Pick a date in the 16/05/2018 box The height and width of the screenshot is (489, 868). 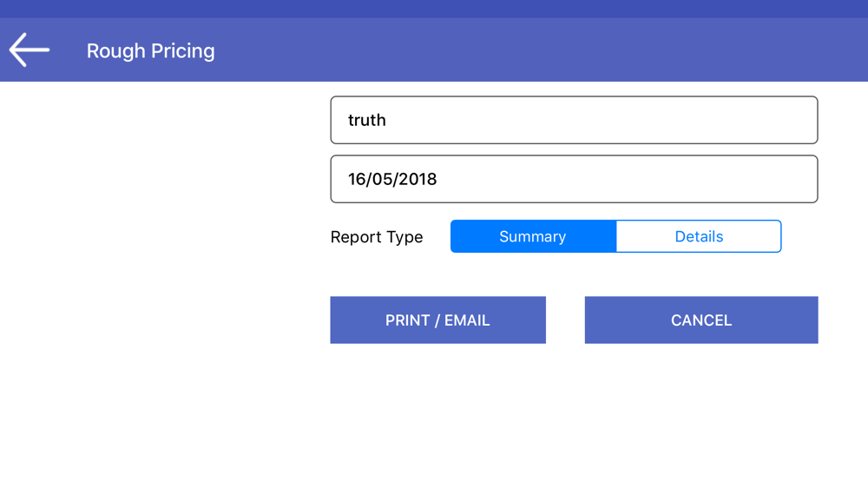[574, 179]
